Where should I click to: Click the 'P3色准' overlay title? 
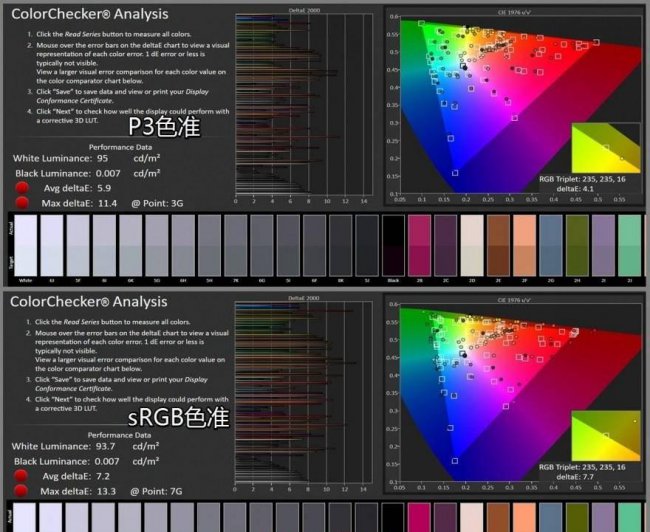coord(164,127)
